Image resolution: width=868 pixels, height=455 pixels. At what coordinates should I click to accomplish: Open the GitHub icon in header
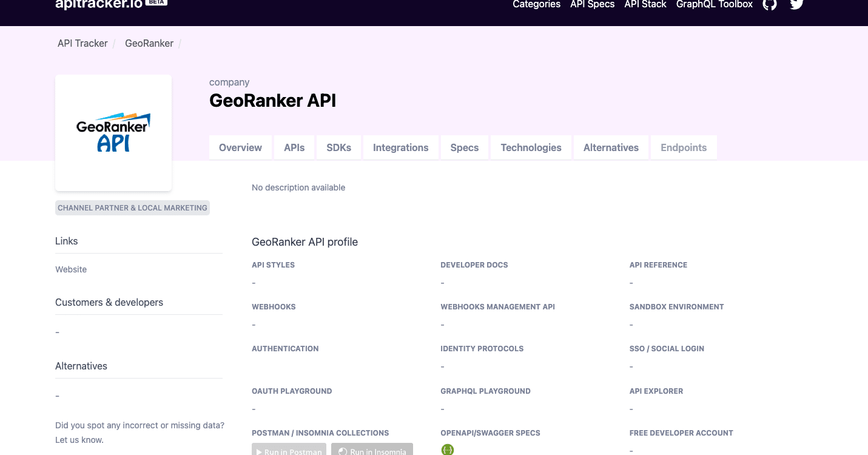point(770,4)
